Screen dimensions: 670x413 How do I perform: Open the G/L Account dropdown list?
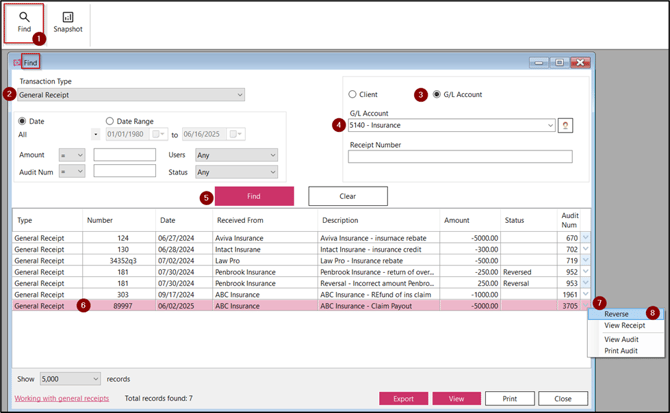tap(550, 126)
